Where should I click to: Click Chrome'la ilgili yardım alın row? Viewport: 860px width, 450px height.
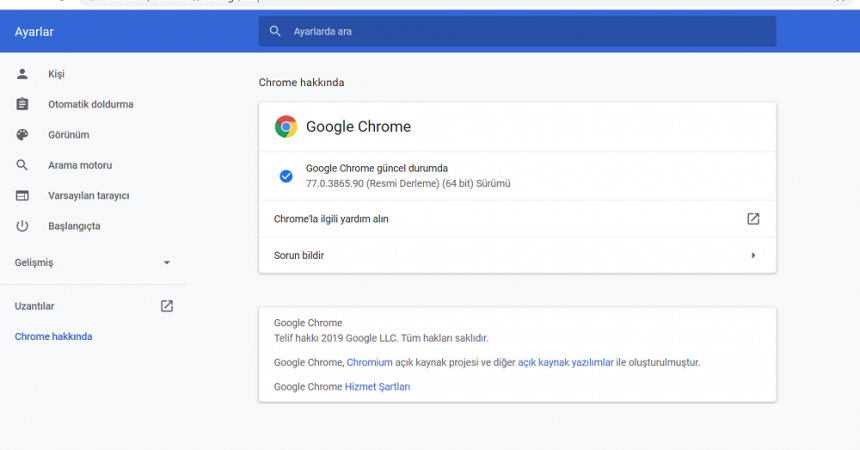click(x=517, y=218)
